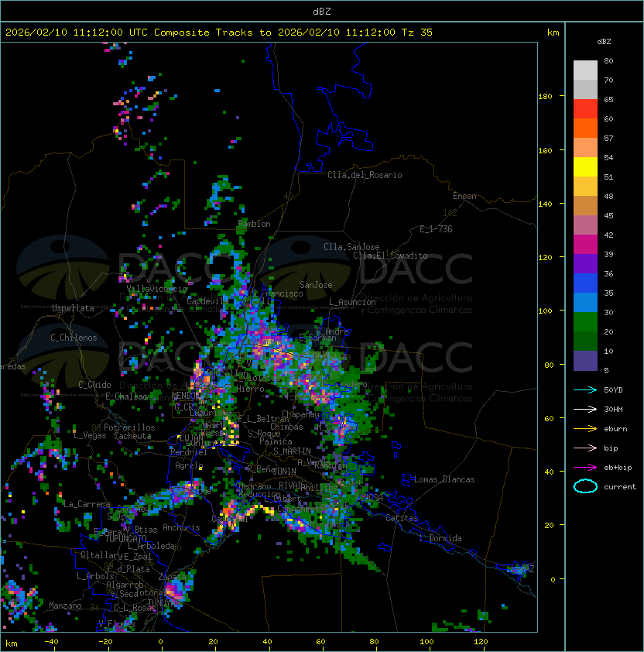Click the C_Guido place label

click(x=94, y=385)
